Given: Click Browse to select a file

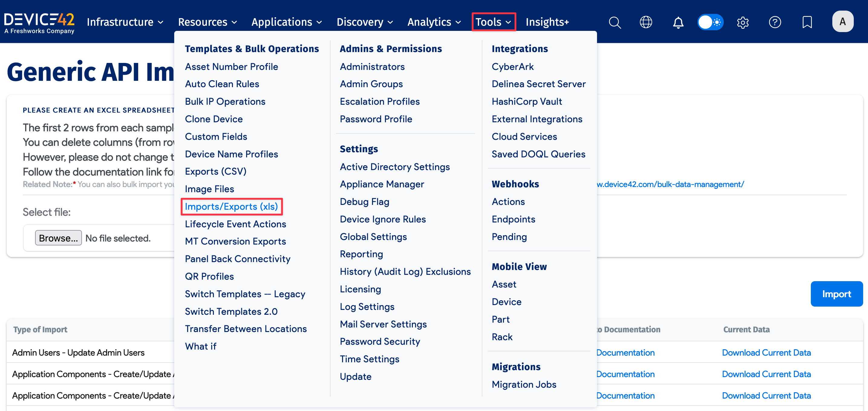Looking at the screenshot, I should [58, 238].
